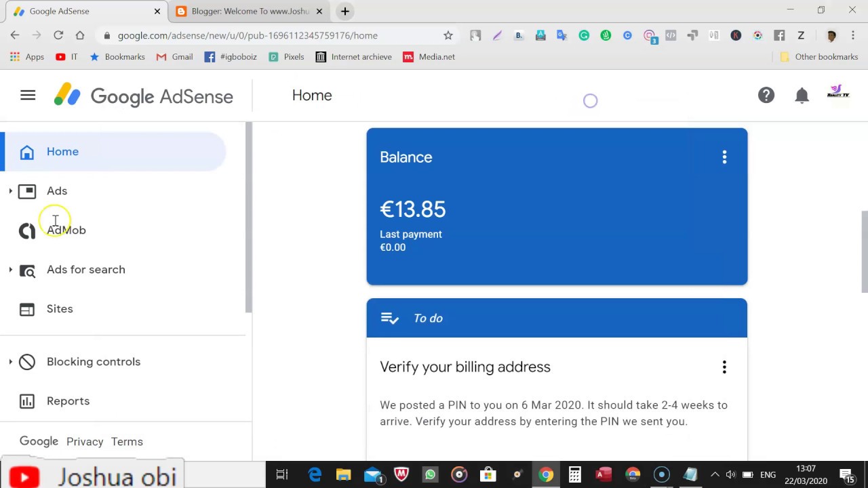
Task: Click the Google AdSense logo
Action: pyautogui.click(x=144, y=96)
